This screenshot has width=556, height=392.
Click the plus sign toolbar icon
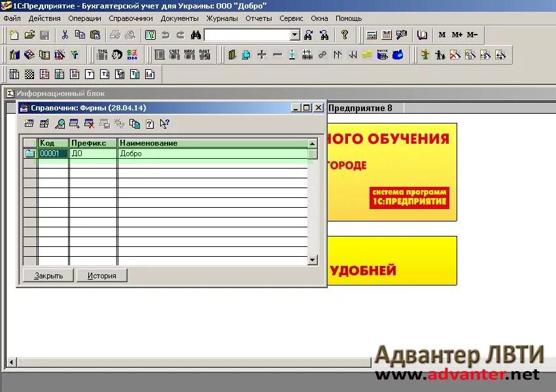pyautogui.click(x=262, y=54)
